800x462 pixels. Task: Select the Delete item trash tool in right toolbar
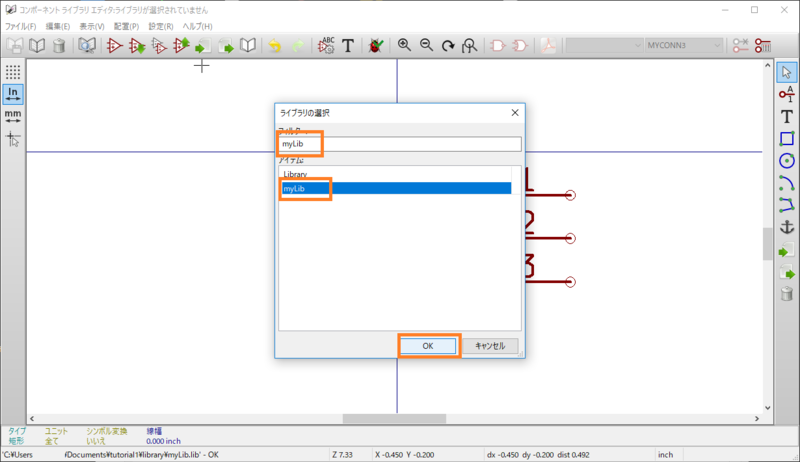click(786, 294)
